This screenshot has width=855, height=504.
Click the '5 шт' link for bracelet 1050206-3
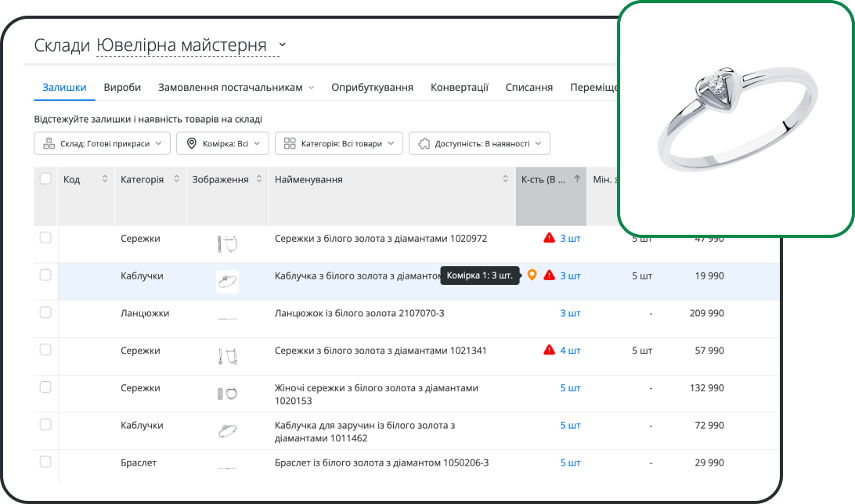tap(570, 463)
